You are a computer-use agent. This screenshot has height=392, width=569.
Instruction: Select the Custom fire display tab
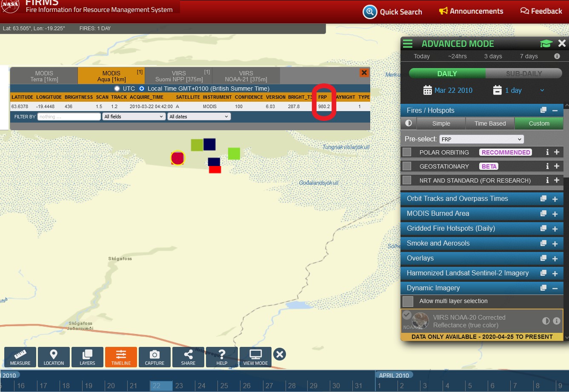tap(539, 123)
